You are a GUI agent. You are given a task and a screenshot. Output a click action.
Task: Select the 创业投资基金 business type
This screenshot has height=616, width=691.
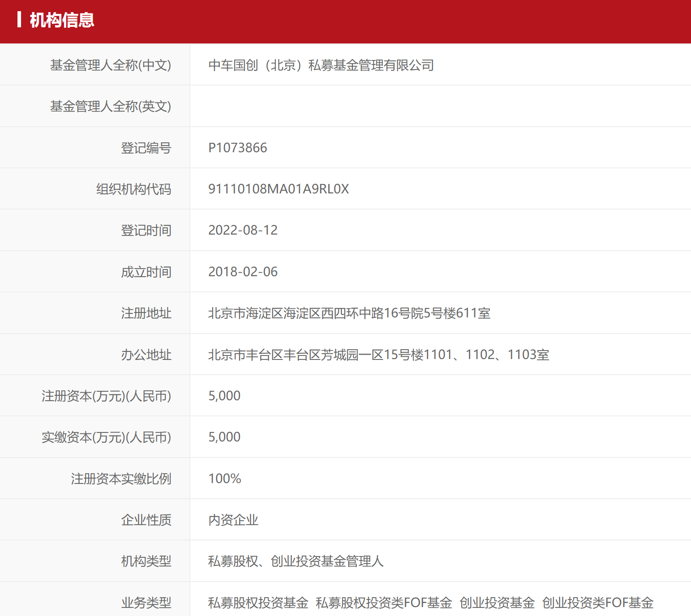pyautogui.click(x=497, y=603)
